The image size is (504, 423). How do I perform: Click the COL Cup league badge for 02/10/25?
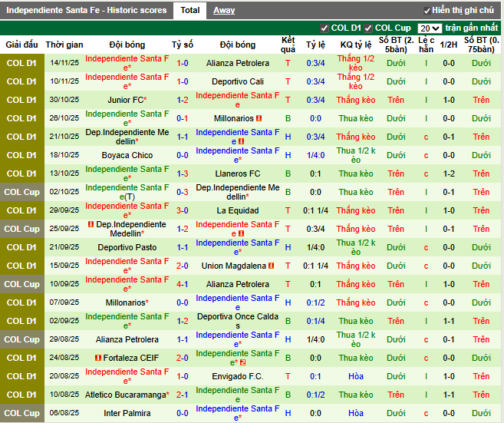click(x=21, y=192)
